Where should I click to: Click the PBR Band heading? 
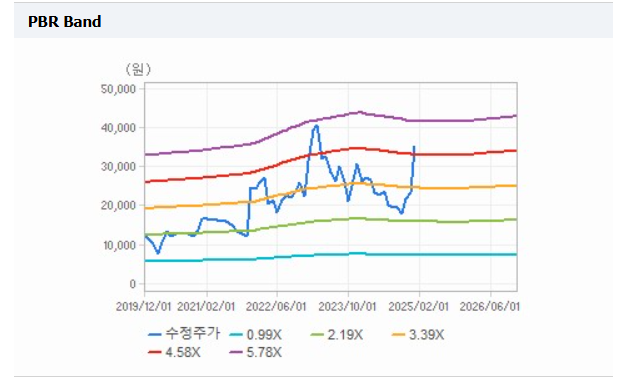[64, 21]
